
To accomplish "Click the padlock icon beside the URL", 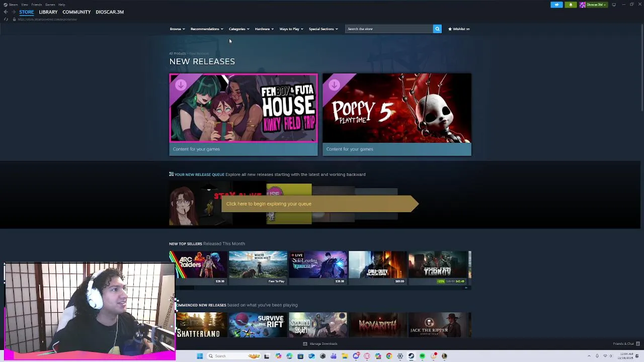I will pyautogui.click(x=14, y=19).
